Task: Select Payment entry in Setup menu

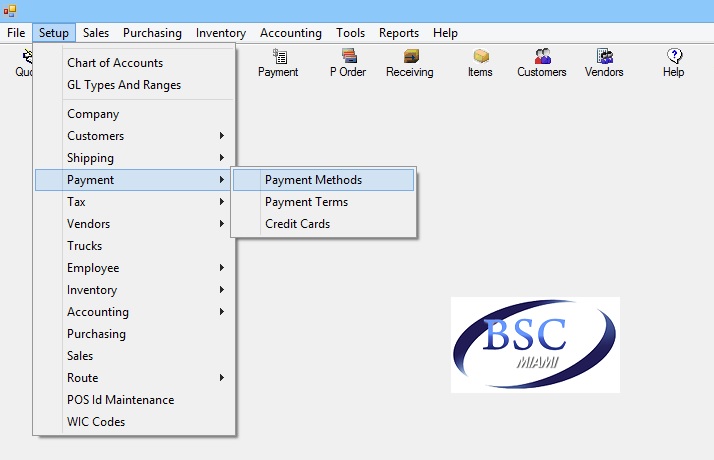Action: (x=134, y=180)
